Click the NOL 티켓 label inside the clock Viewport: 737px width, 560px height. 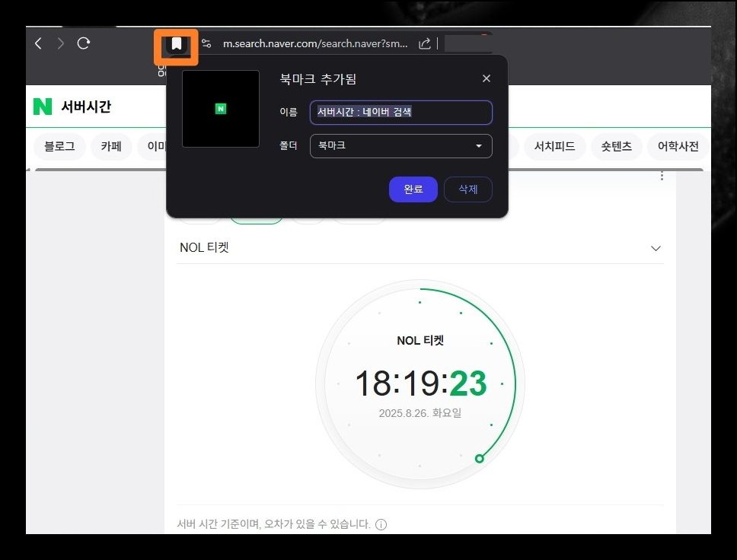coord(420,341)
